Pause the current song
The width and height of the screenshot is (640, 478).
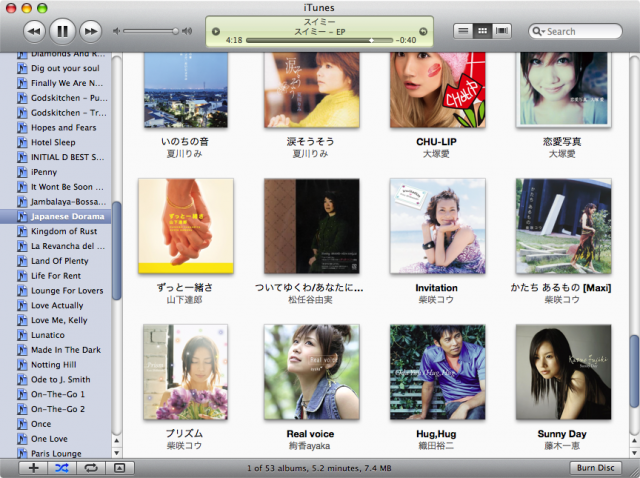point(62,31)
